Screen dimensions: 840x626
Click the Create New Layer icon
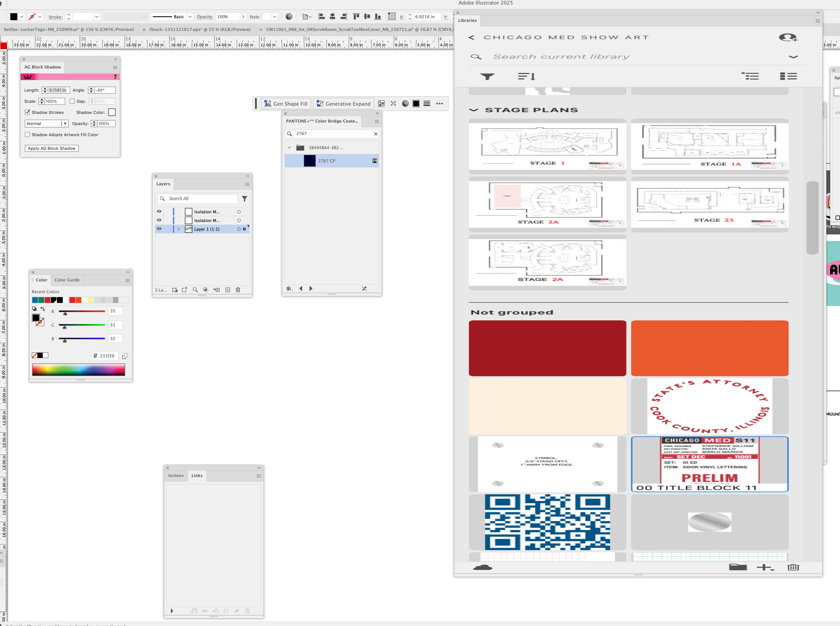[227, 290]
